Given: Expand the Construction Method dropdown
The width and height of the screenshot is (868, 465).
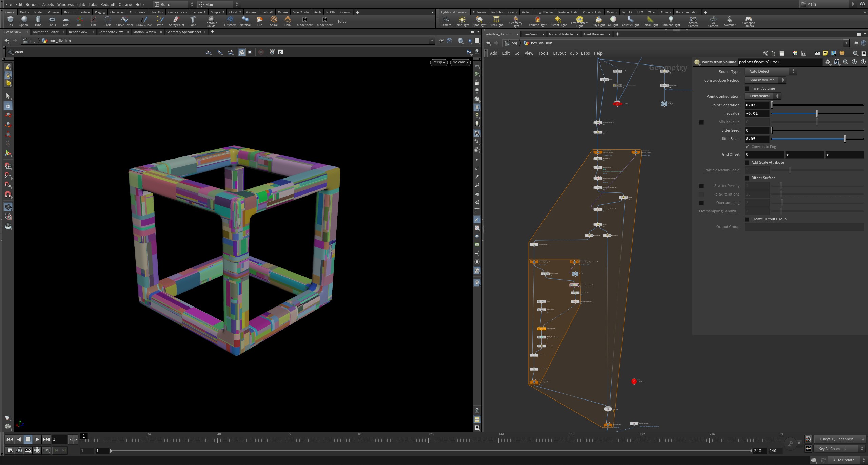Looking at the screenshot, I should (765, 80).
